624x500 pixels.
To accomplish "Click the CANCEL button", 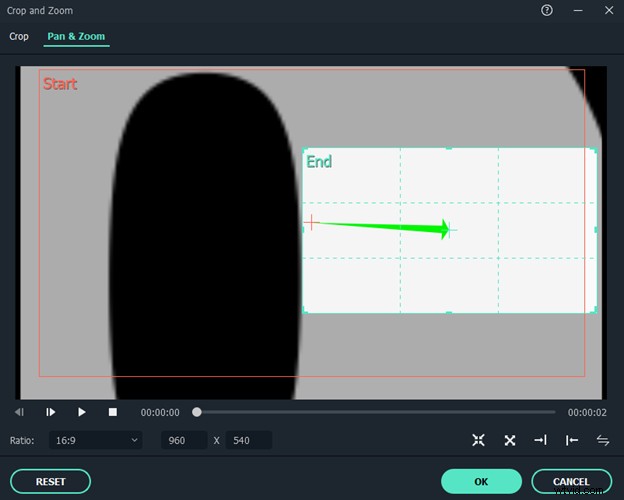I will point(571,482).
